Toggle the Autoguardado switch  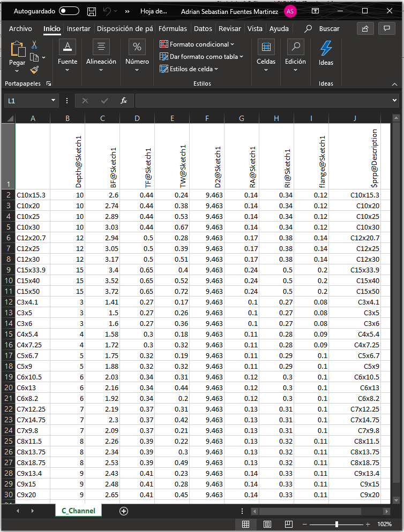pos(69,11)
